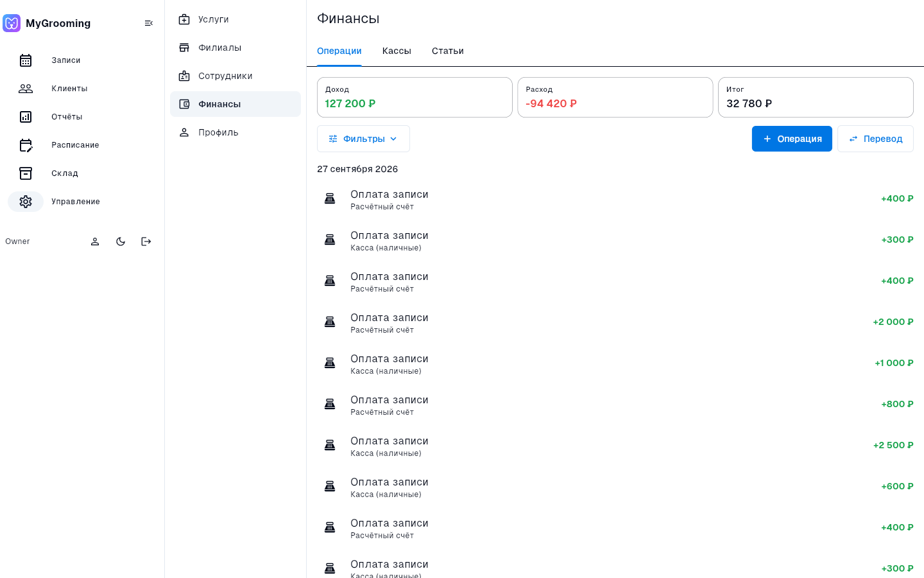
Task: Click the 27 сентября 2026 date header
Action: [x=357, y=169]
